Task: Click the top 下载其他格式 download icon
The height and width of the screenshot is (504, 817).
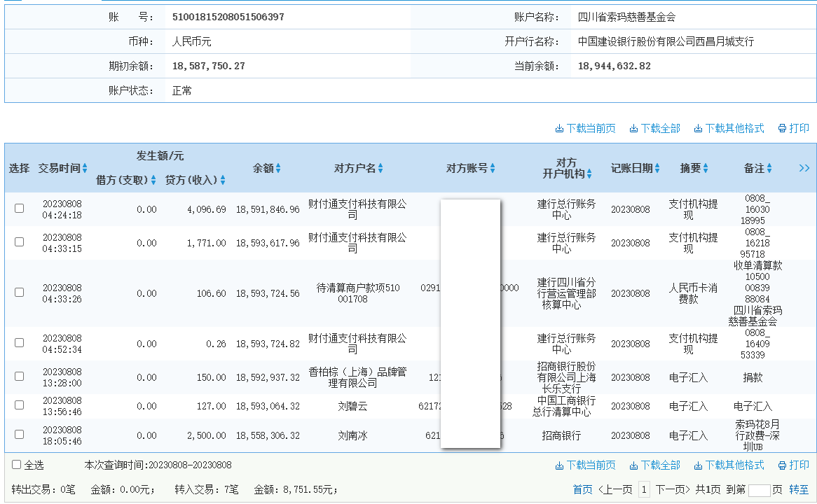Action: 698,129
